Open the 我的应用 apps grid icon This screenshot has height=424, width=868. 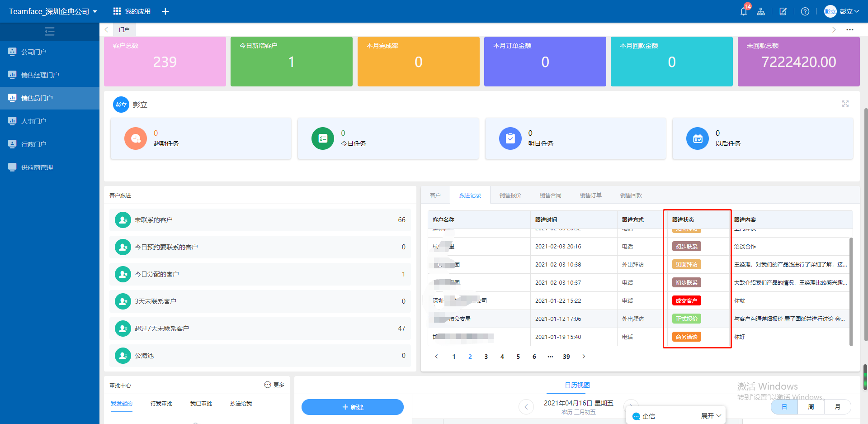[117, 11]
